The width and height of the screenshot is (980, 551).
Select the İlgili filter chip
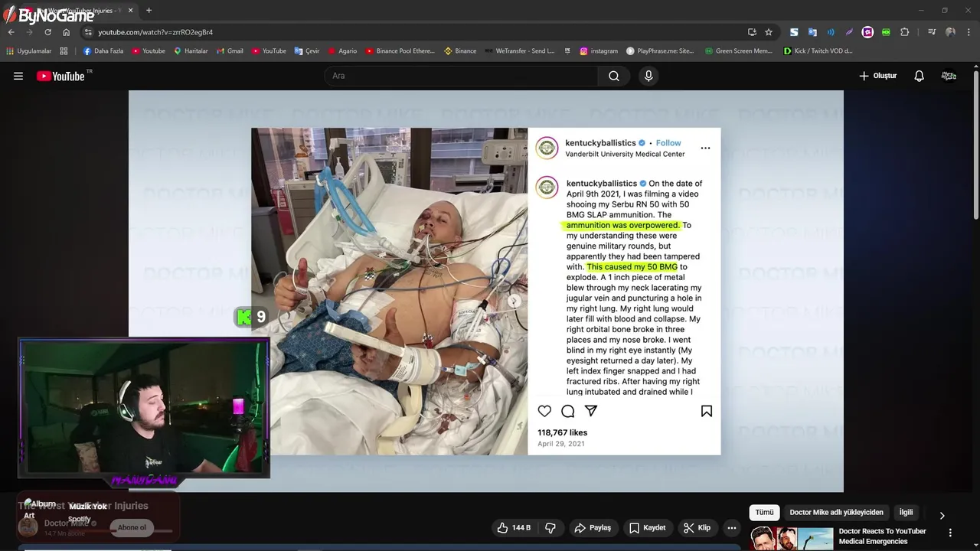point(906,513)
